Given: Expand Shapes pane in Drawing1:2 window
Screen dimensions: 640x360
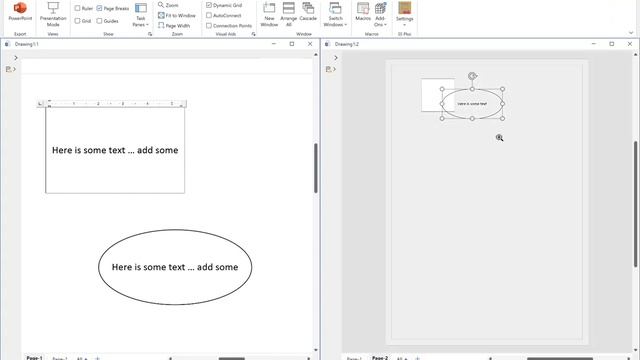Looking at the screenshot, I should click(x=336, y=58).
